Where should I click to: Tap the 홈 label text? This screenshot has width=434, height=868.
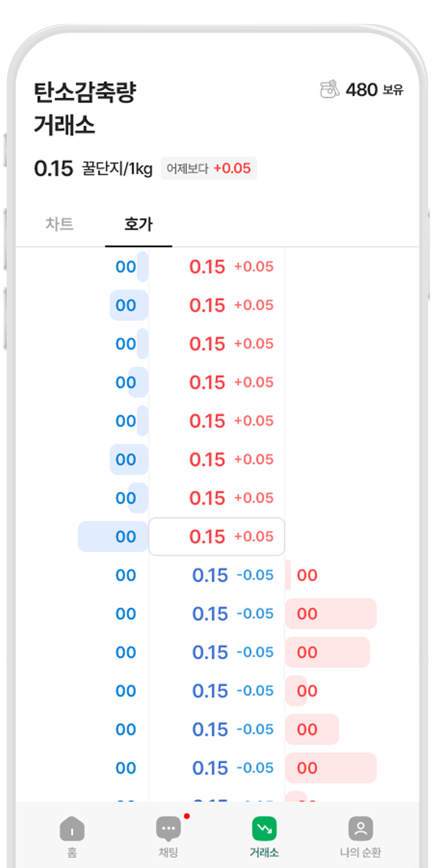(72, 852)
